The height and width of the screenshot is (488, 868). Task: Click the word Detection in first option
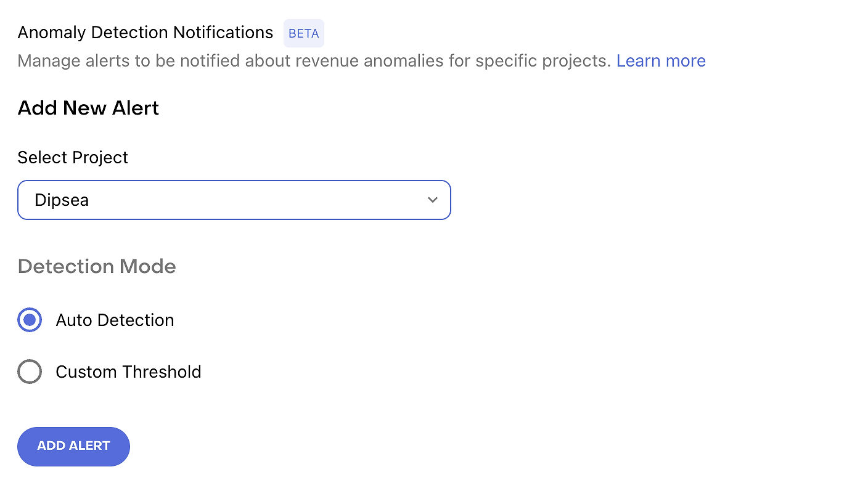[x=136, y=320]
